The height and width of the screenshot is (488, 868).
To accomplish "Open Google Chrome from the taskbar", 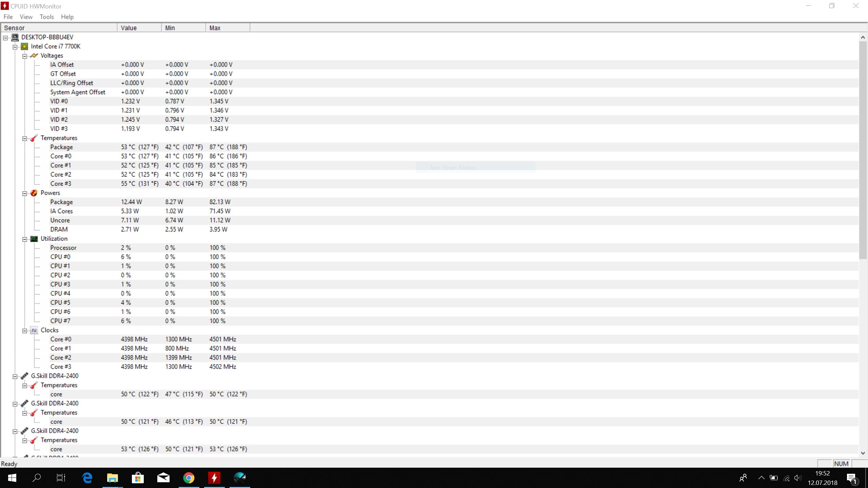I will click(189, 478).
